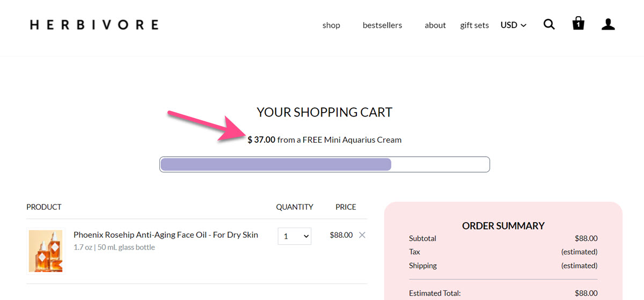Click the Phoenix Rosehip product thumbnail
The width and height of the screenshot is (644, 300).
[x=46, y=251]
